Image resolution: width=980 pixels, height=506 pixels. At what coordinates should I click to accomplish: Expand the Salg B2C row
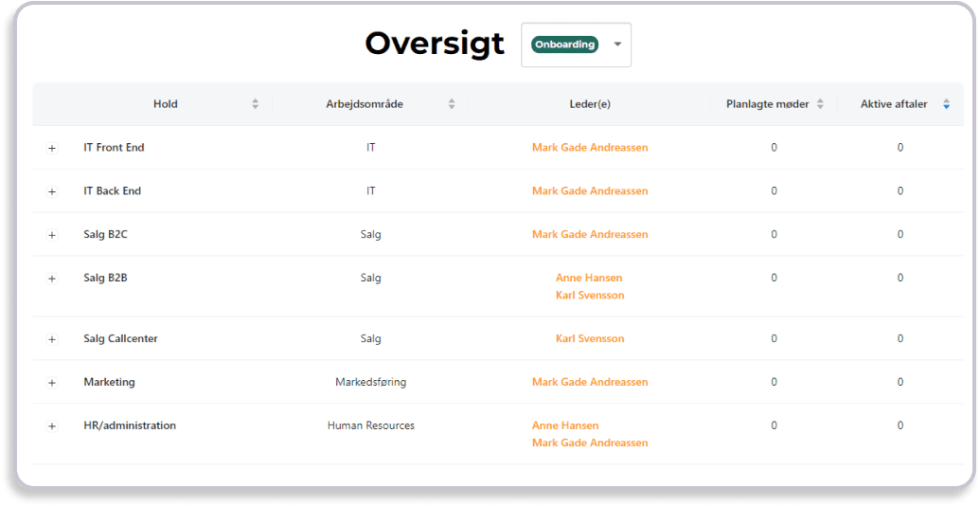52,235
